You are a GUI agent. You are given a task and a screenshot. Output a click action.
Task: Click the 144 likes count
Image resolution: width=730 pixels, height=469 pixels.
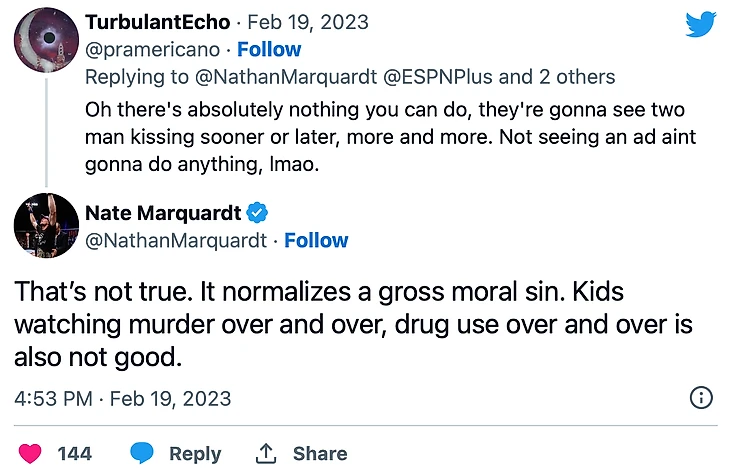point(74,453)
